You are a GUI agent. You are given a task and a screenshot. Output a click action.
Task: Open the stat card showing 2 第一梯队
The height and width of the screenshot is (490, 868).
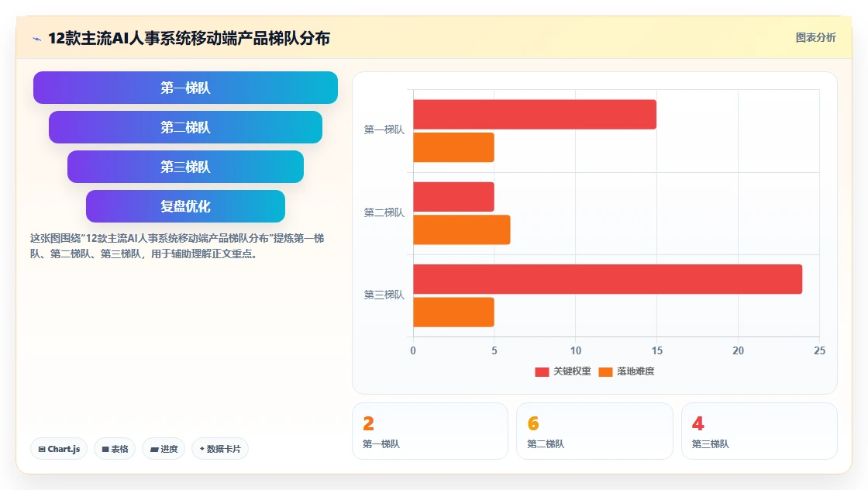[430, 431]
